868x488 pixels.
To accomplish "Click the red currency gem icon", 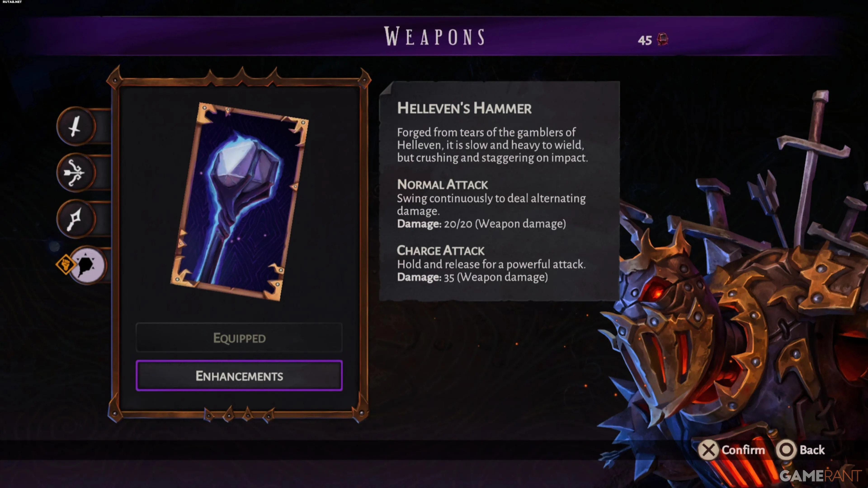I will click(x=663, y=39).
